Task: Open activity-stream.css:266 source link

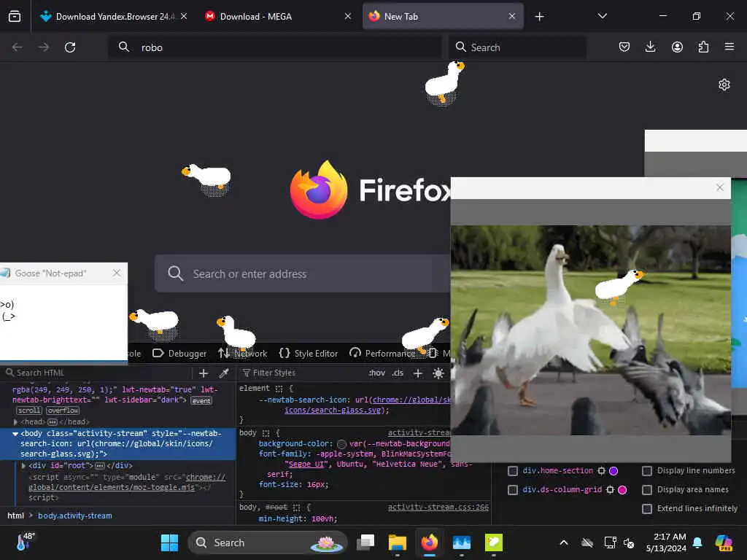Action: [438, 507]
